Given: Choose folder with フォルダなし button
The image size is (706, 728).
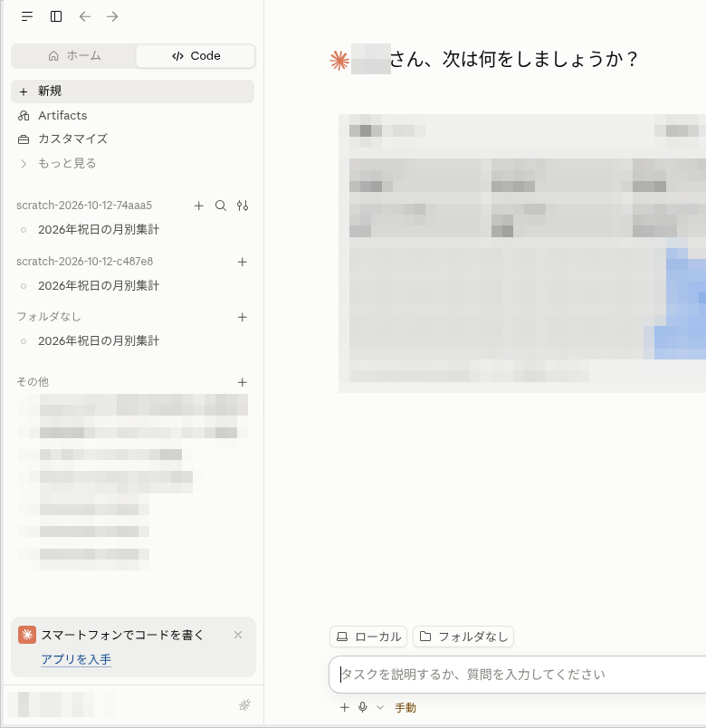Looking at the screenshot, I should (463, 637).
